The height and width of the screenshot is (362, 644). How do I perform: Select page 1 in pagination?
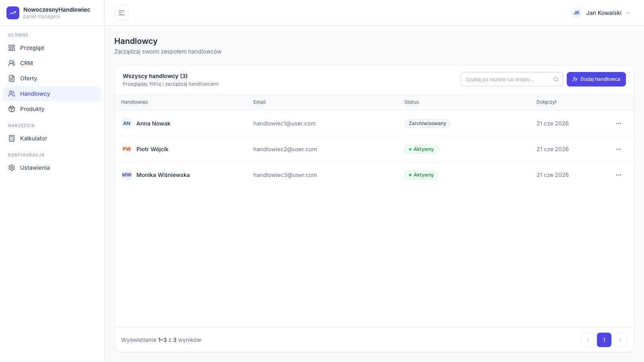604,340
